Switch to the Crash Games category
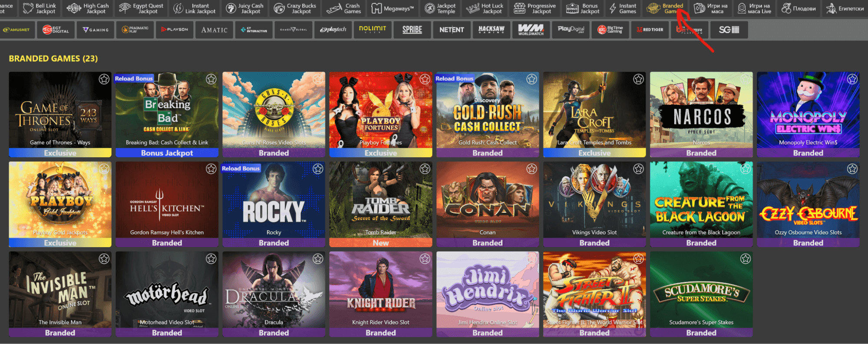This screenshot has height=344, width=868. (x=344, y=8)
